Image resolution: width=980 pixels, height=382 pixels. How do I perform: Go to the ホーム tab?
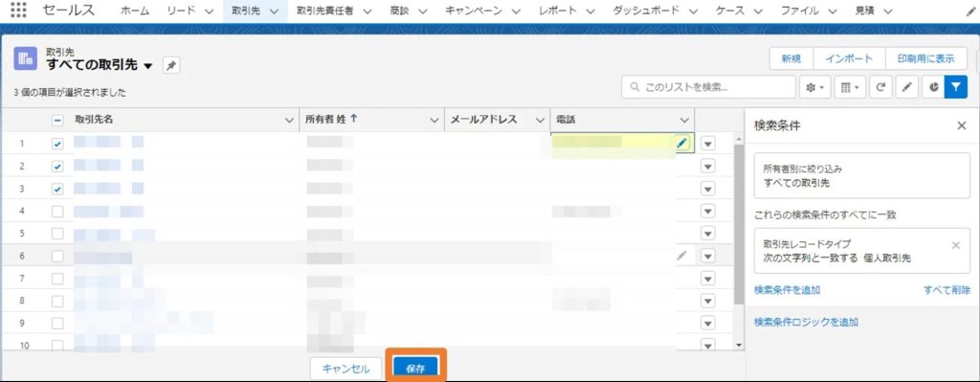(135, 11)
